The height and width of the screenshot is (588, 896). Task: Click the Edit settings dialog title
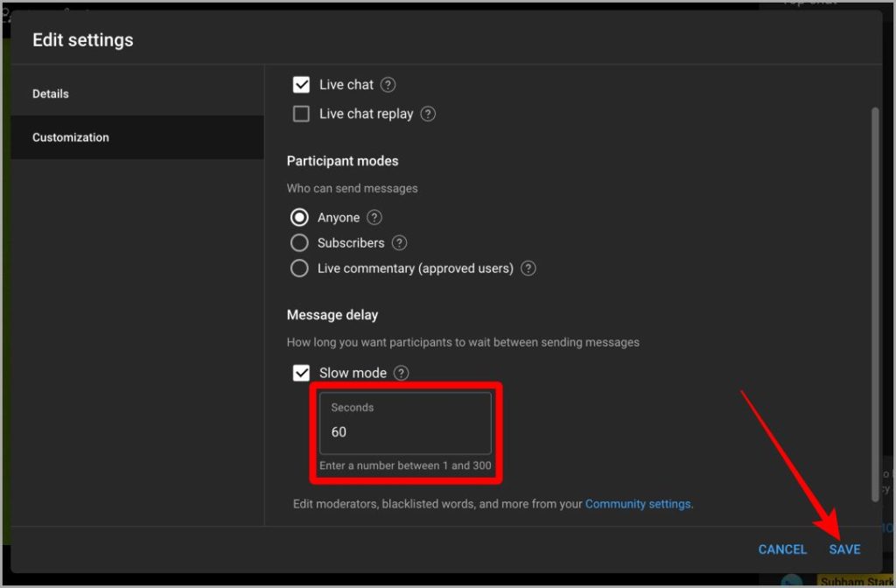(83, 40)
